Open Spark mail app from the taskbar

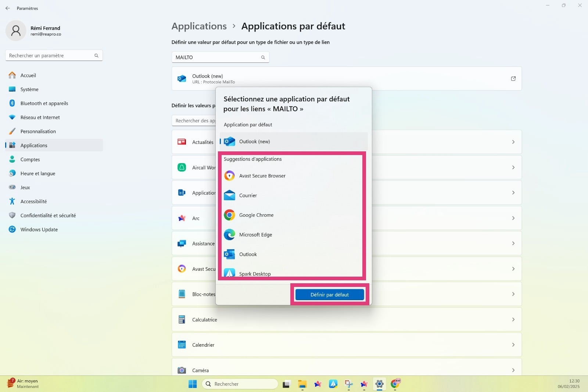333,384
